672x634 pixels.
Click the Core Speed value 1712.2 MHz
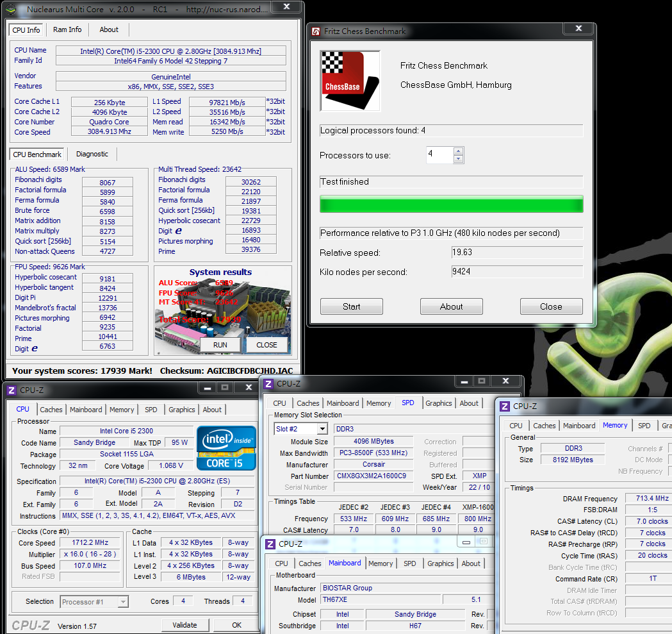click(x=90, y=542)
